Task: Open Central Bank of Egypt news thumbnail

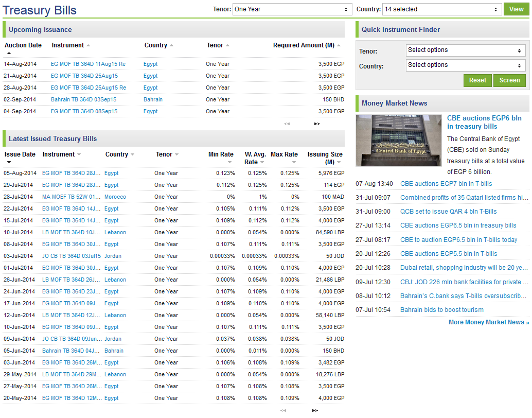Action: 398,141
